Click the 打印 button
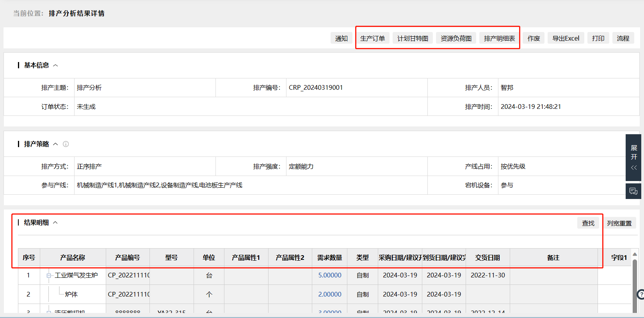Screen dimensions: 644x318 click(598, 38)
